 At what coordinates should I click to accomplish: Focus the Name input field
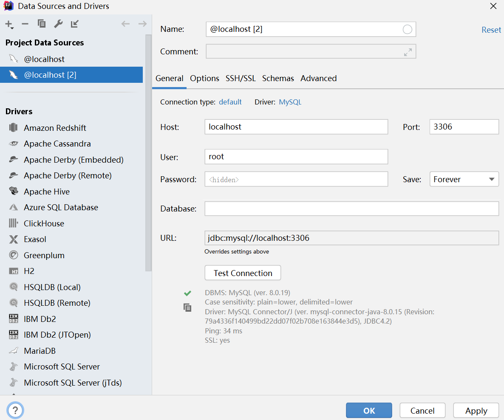(311, 29)
